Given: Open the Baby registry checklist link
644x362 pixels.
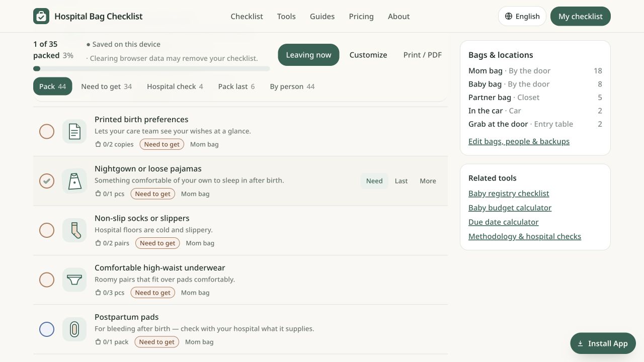Looking at the screenshot, I should click(509, 194).
